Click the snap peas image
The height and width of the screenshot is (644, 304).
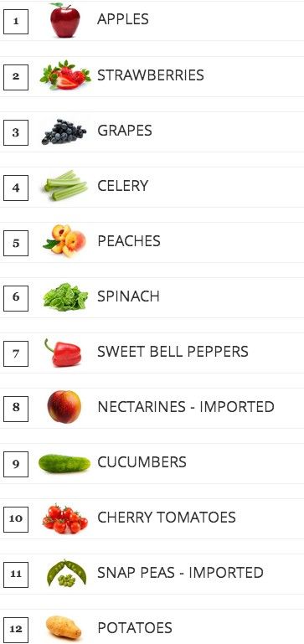[66, 574]
